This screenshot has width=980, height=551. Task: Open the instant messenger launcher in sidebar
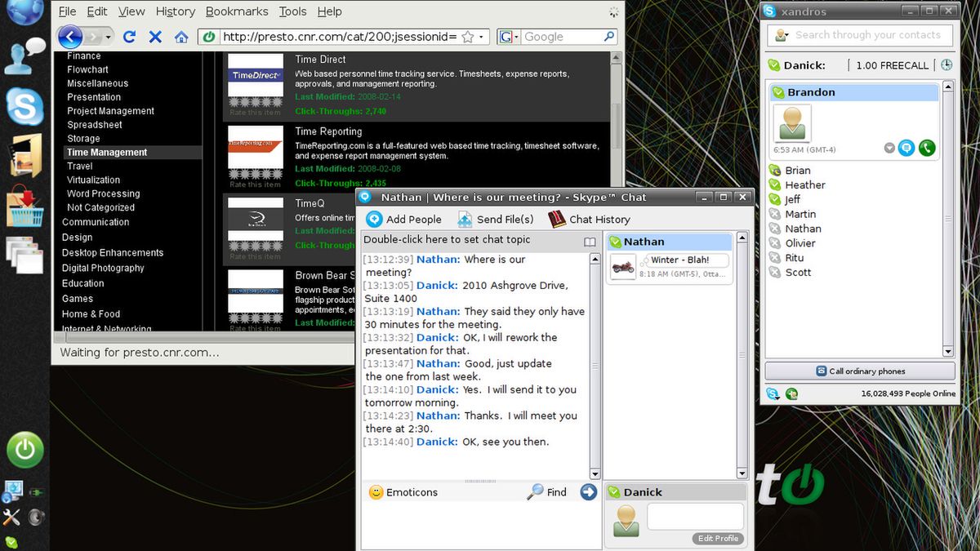point(24,56)
